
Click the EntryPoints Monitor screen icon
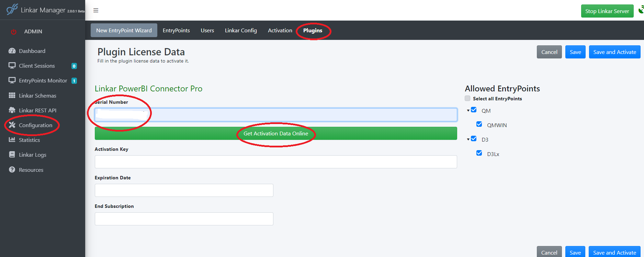click(12, 80)
